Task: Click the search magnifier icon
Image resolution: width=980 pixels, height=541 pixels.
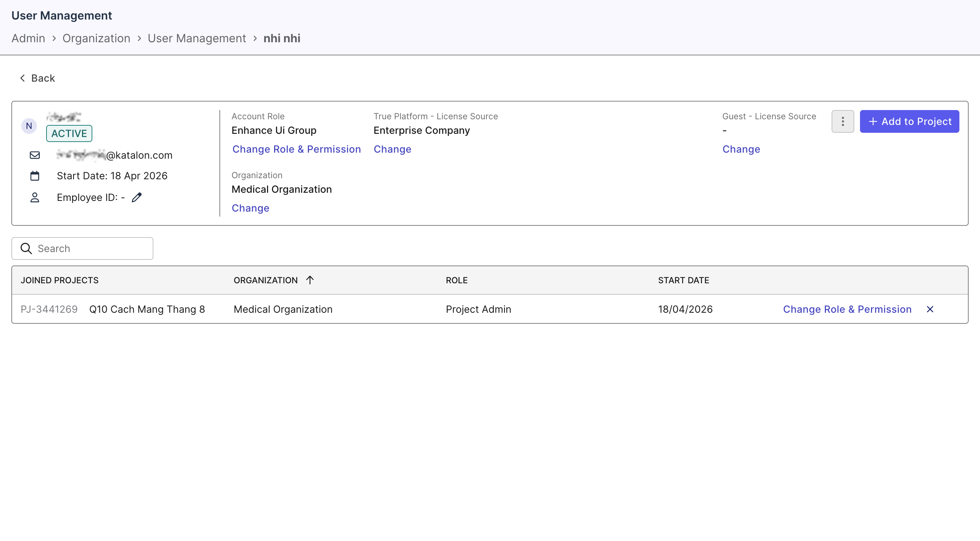Action: [26, 248]
